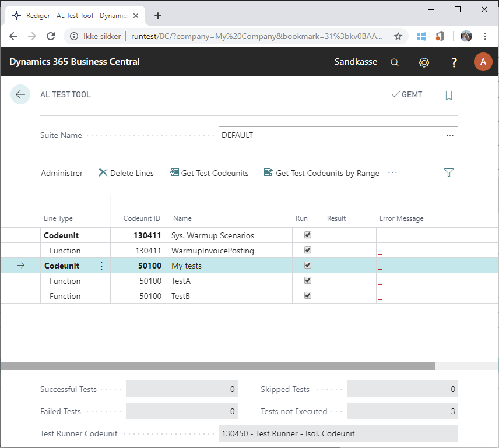Open the Business Central search magnifier
The width and height of the screenshot is (499, 448).
394,62
